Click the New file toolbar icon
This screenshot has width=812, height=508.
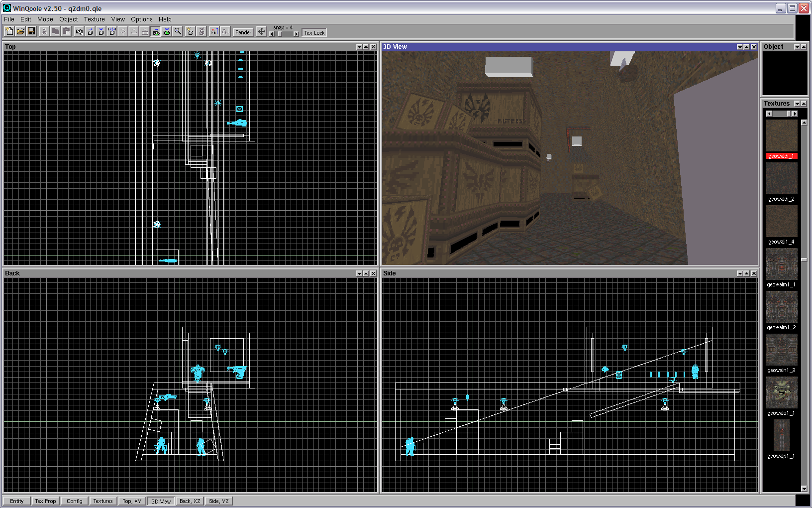click(9, 31)
